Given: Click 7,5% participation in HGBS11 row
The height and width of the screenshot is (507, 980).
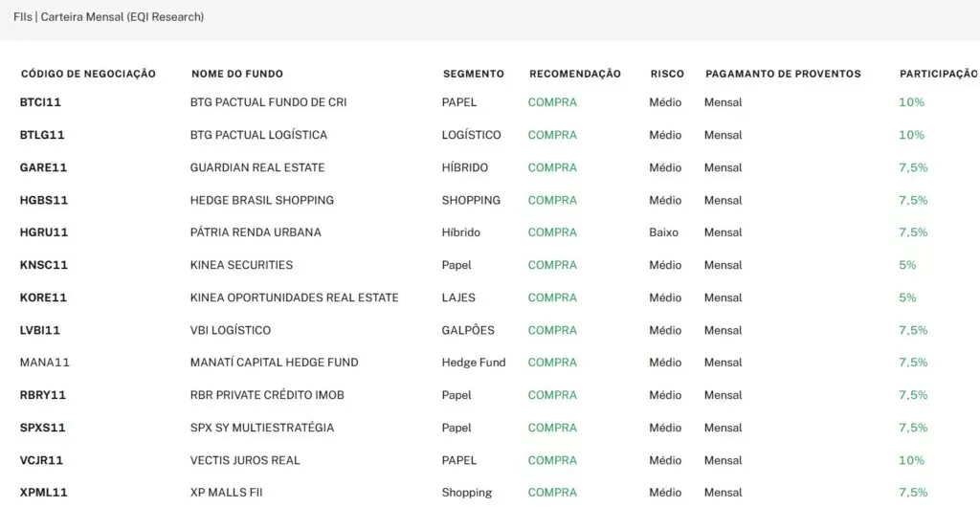Looking at the screenshot, I should [913, 201].
